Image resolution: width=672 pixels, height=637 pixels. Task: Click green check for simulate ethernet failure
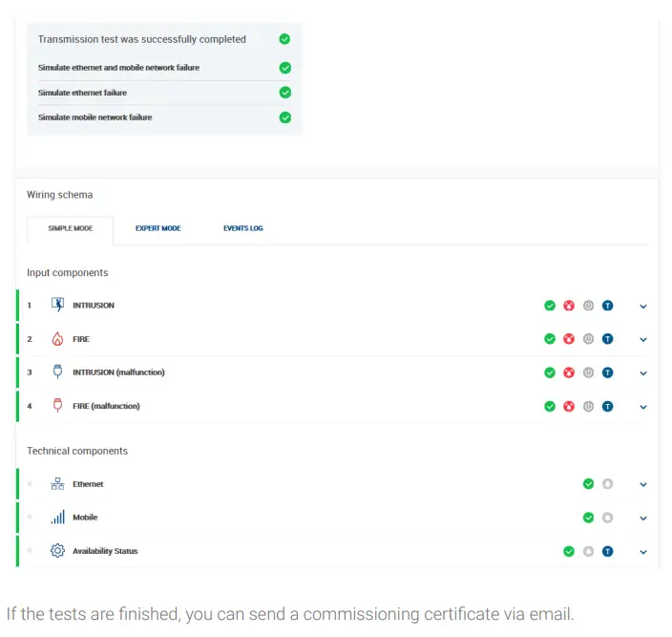[284, 93]
